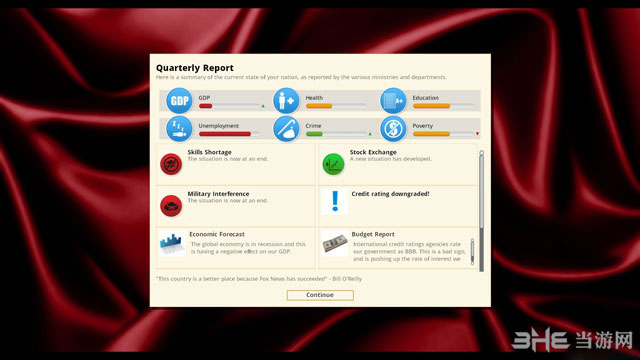
Task: Click the red Military Interference icon
Action: pyautogui.click(x=171, y=205)
